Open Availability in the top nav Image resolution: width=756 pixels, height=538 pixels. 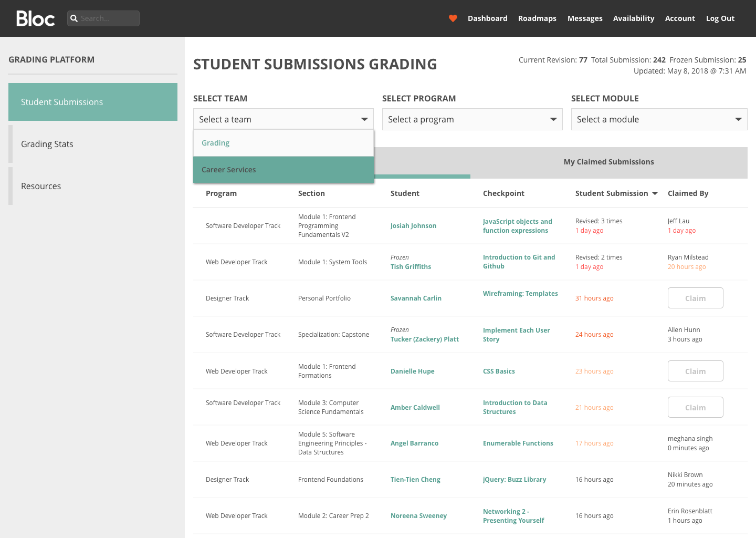coord(634,18)
